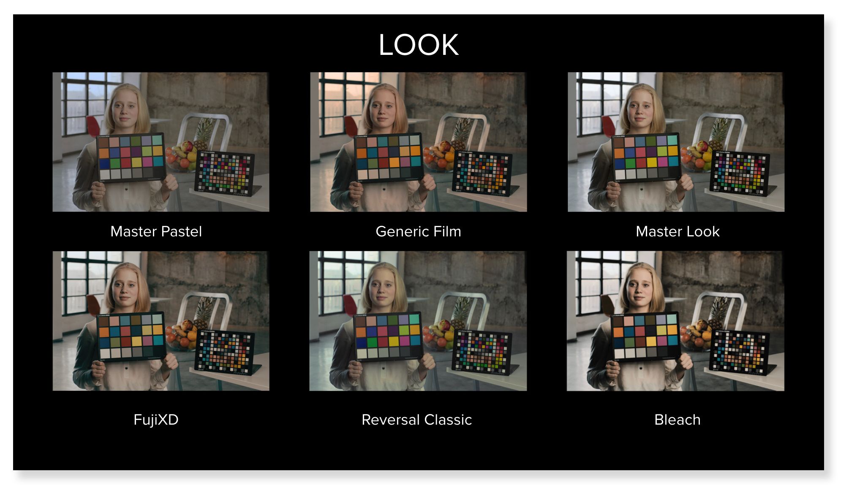Click the handheld color chart in Master Pastel

(x=131, y=157)
